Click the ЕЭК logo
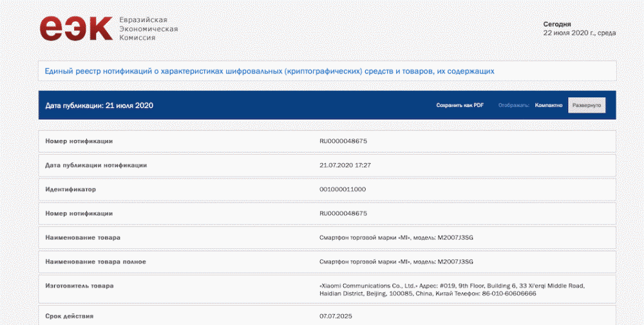The image size is (644, 325). (76, 28)
